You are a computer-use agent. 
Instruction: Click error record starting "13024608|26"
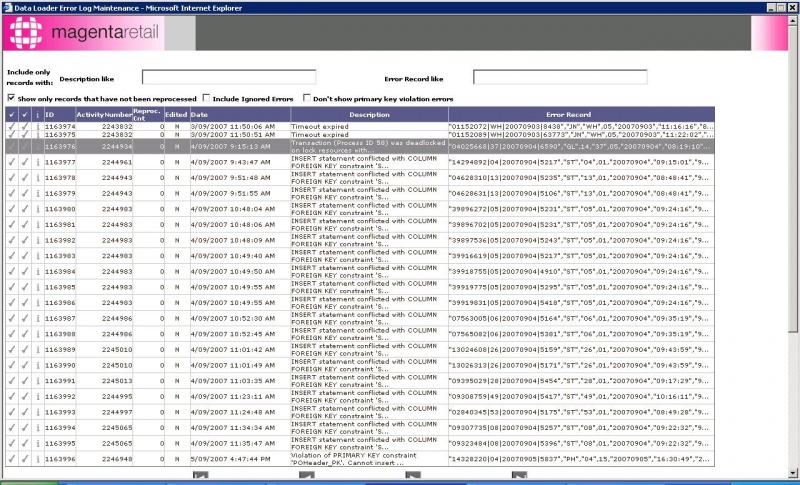click(x=579, y=349)
